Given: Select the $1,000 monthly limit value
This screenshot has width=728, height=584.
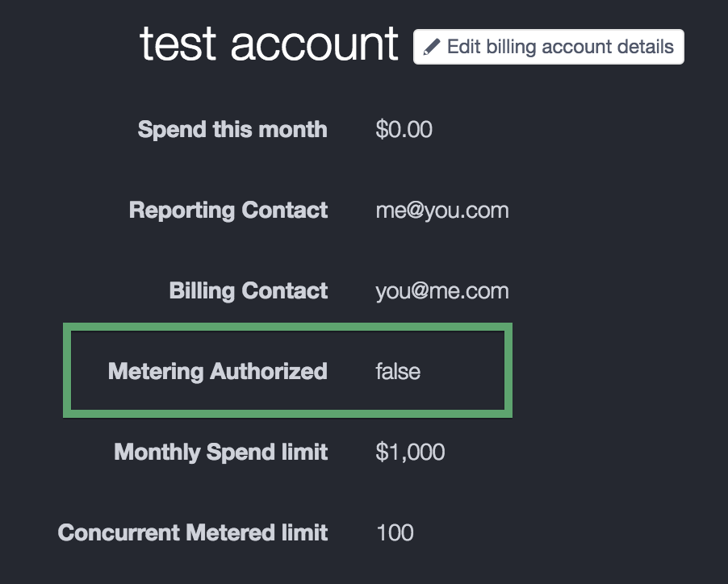Looking at the screenshot, I should (x=410, y=453).
